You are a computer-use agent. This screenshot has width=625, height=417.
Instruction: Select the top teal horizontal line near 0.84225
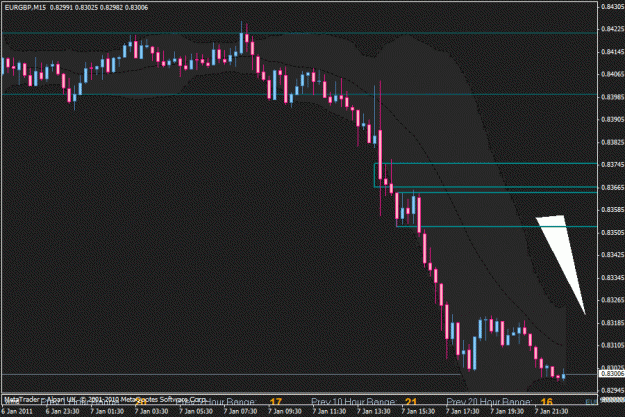pos(299,33)
